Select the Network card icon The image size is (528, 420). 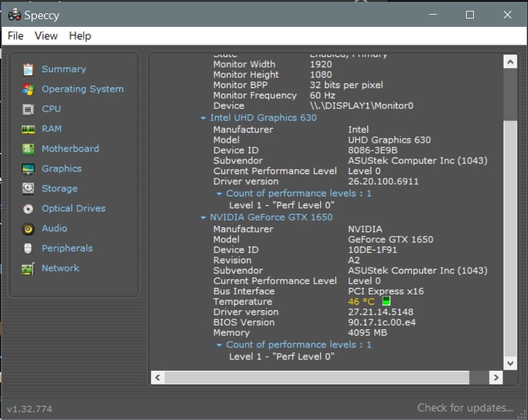[x=28, y=268]
